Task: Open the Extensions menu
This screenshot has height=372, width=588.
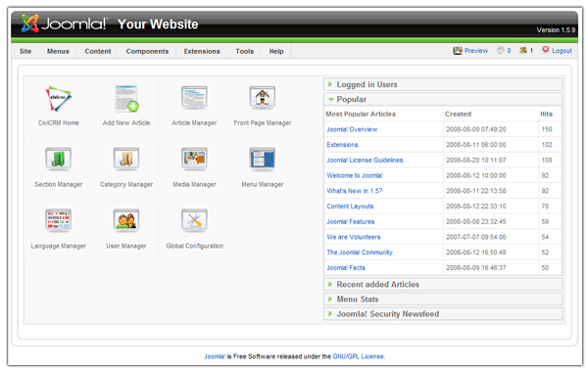Action: 202,51
